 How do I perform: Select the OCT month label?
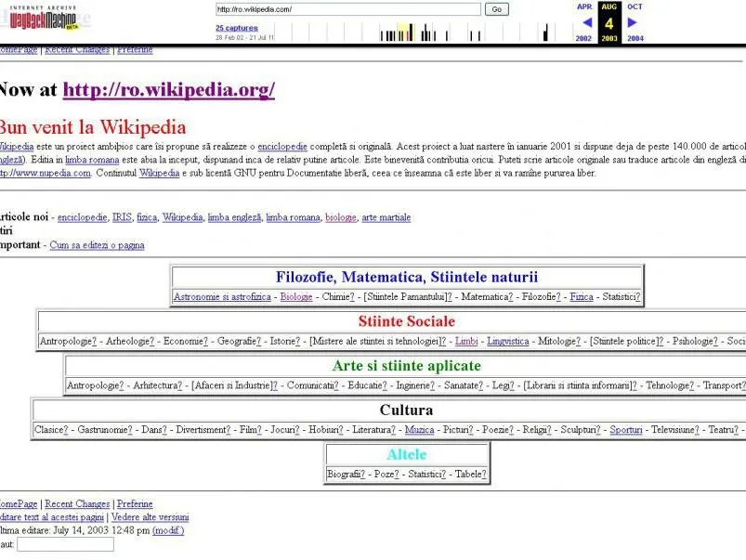pyautogui.click(x=635, y=7)
